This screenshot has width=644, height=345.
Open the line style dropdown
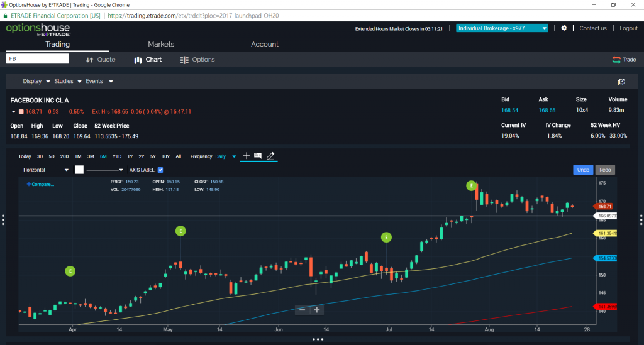coord(105,170)
